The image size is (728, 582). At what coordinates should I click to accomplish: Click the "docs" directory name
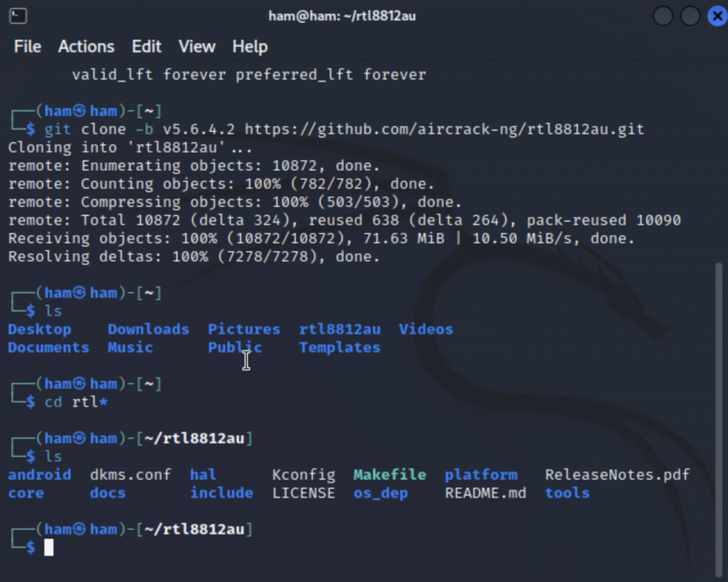coord(108,493)
